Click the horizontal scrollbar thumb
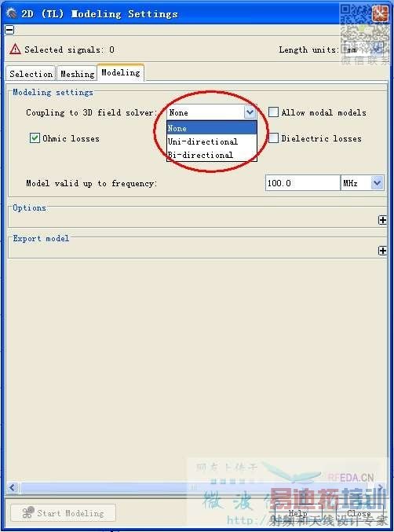The height and width of the screenshot is (532, 394). [x=192, y=488]
